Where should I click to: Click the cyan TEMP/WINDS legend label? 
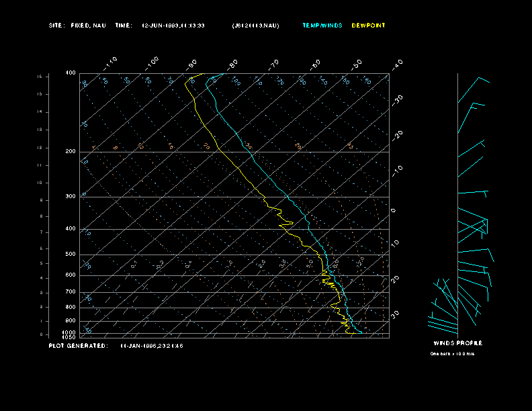[322, 26]
